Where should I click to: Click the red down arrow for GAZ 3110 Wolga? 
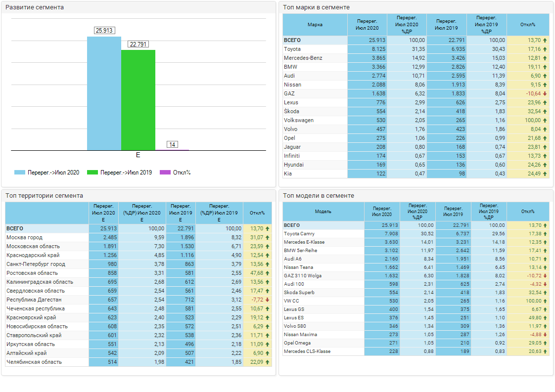[545, 276]
